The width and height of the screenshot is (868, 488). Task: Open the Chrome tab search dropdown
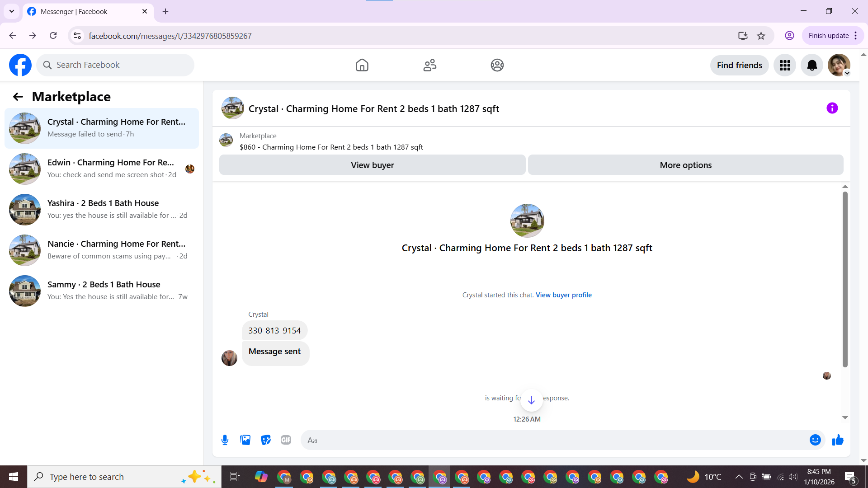click(12, 11)
